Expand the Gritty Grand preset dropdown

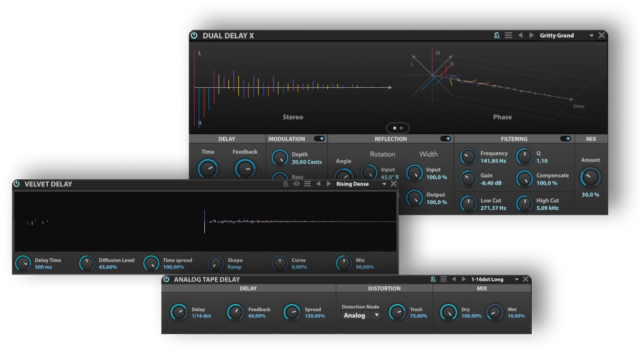pos(591,36)
